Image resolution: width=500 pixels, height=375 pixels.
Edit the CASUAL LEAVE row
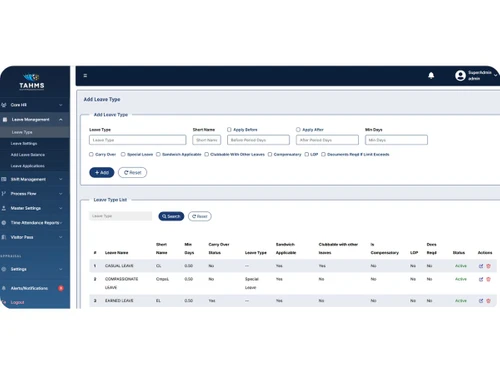[481, 266]
